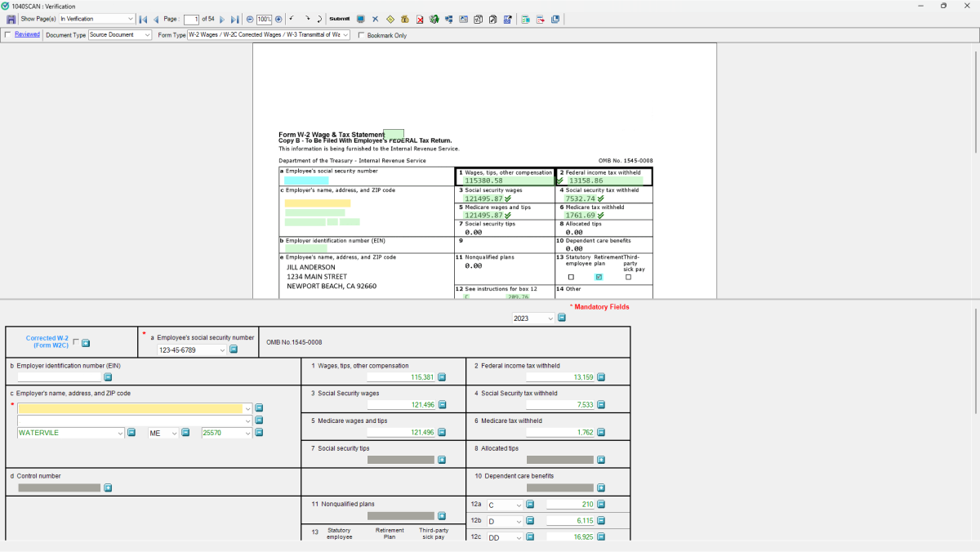Click the blue X delete icon
Screen dimensions: 980x552
375,19
